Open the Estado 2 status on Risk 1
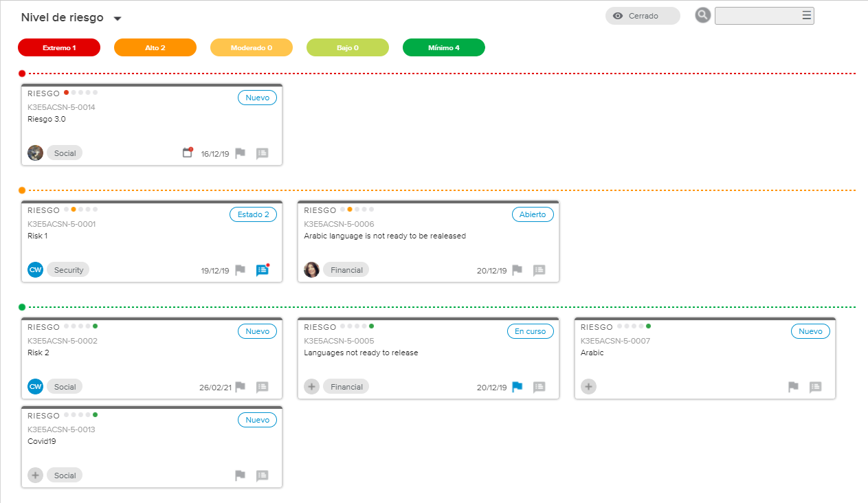The height and width of the screenshot is (503, 868). [x=253, y=214]
